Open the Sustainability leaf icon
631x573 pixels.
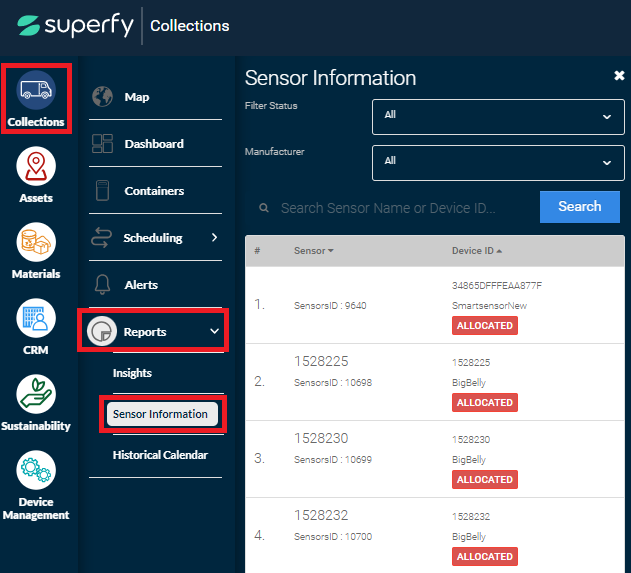(x=36, y=394)
